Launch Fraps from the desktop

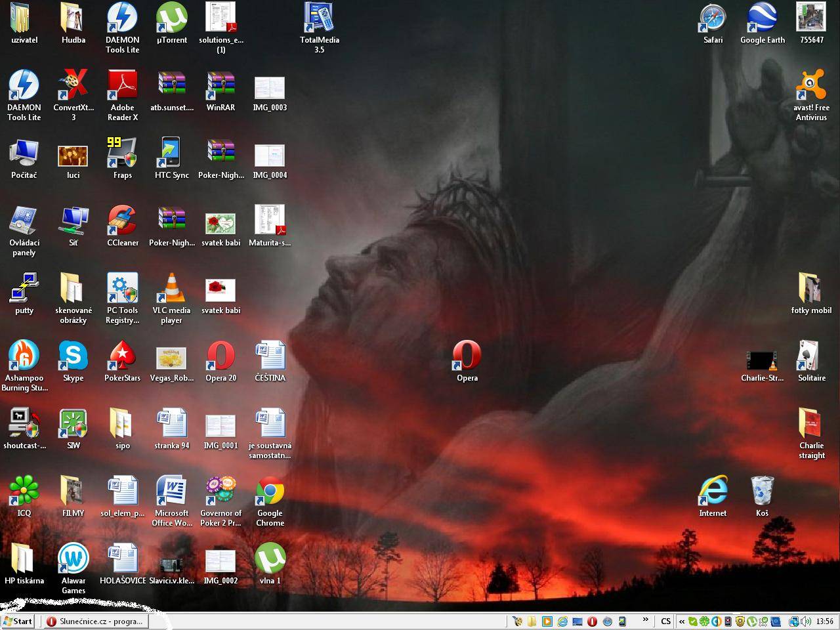(x=122, y=158)
